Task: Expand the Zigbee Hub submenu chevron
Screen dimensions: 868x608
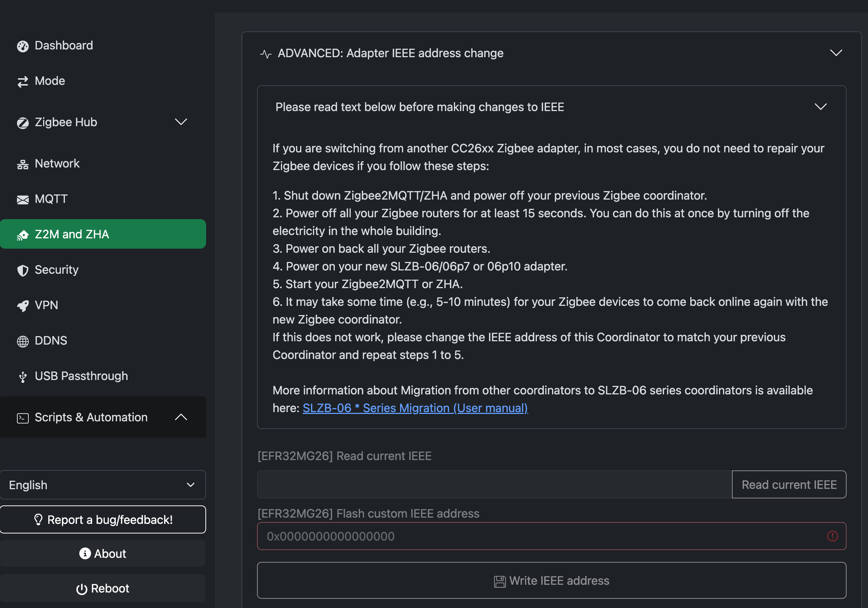Action: pyautogui.click(x=181, y=122)
